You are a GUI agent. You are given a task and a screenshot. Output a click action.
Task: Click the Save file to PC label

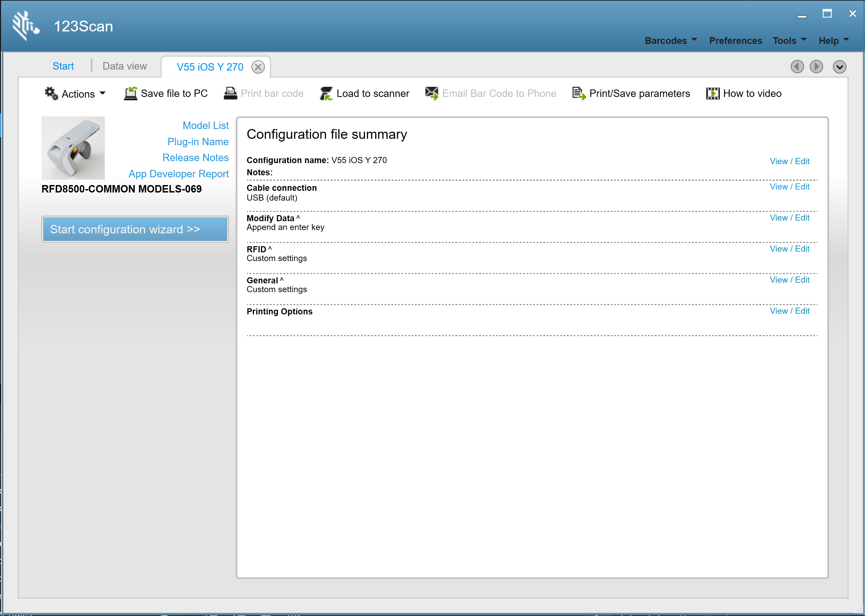(x=174, y=94)
